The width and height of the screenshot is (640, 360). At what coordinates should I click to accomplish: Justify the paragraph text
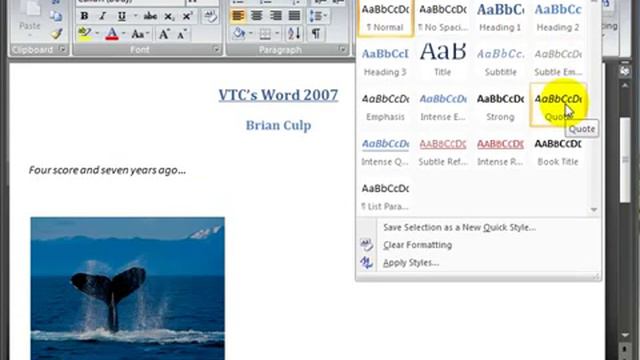coord(294,16)
